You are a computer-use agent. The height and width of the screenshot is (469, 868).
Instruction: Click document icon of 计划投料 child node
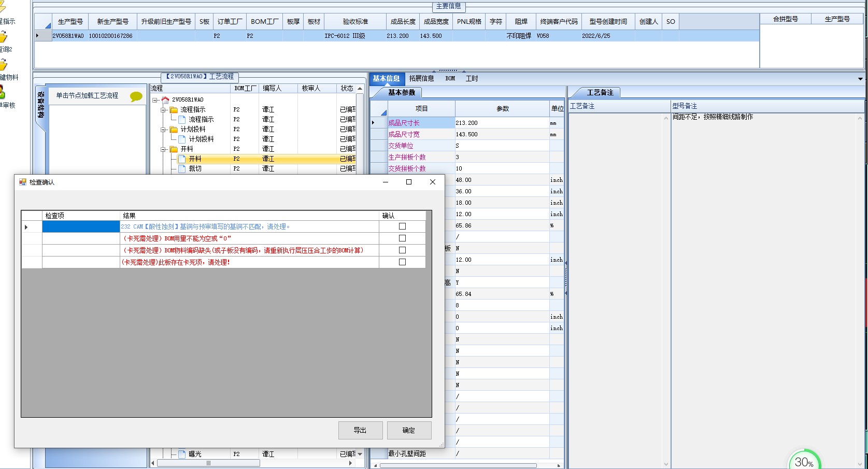click(182, 139)
